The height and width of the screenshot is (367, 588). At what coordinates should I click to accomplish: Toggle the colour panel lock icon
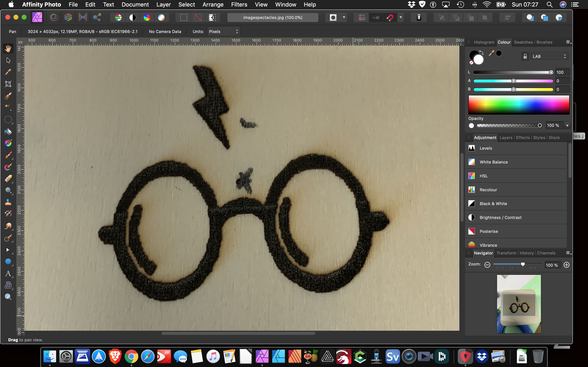pos(525,56)
